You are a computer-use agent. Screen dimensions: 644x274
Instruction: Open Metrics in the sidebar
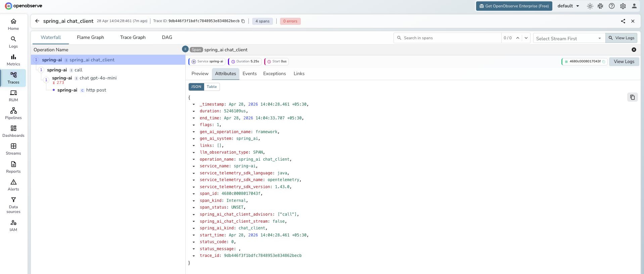(x=13, y=60)
